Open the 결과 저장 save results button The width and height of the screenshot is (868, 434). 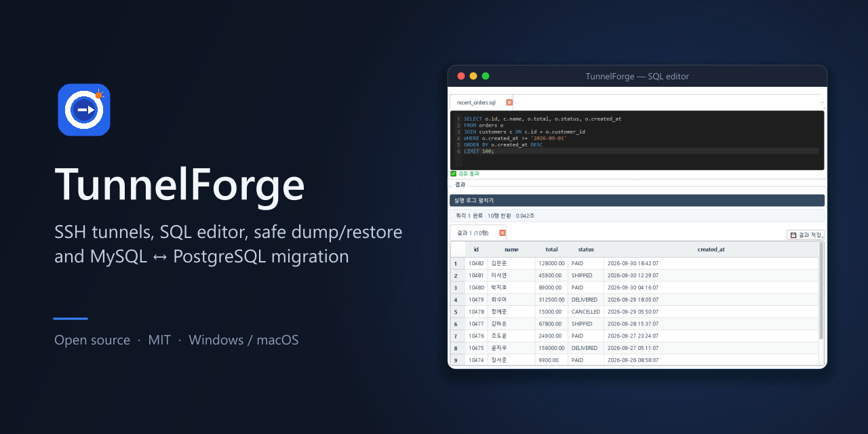point(806,235)
